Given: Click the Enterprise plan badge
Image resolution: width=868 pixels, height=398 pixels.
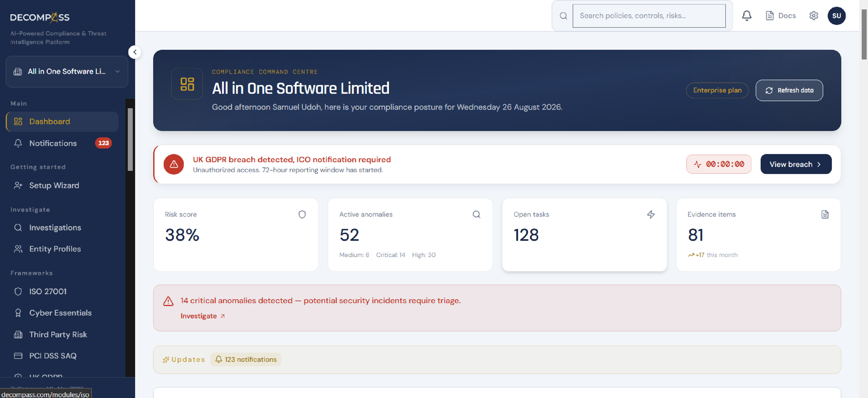Looking at the screenshot, I should 717,90.
